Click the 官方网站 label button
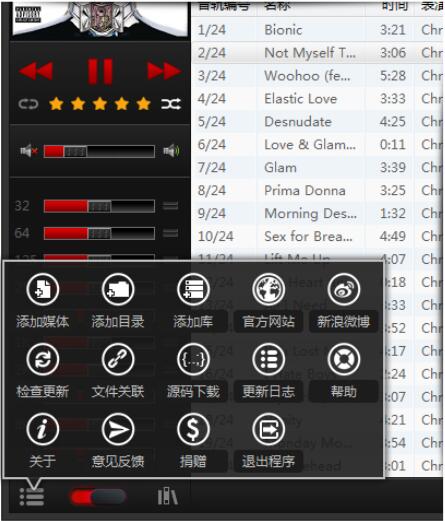 pyautogui.click(x=269, y=322)
